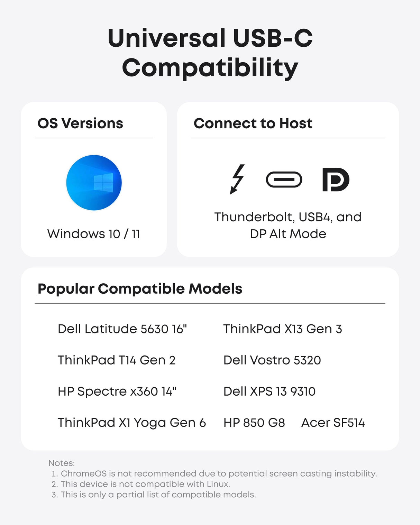Choose the ThinkPad T14 Gen 2 entry
420x525 pixels.
pyautogui.click(x=117, y=360)
